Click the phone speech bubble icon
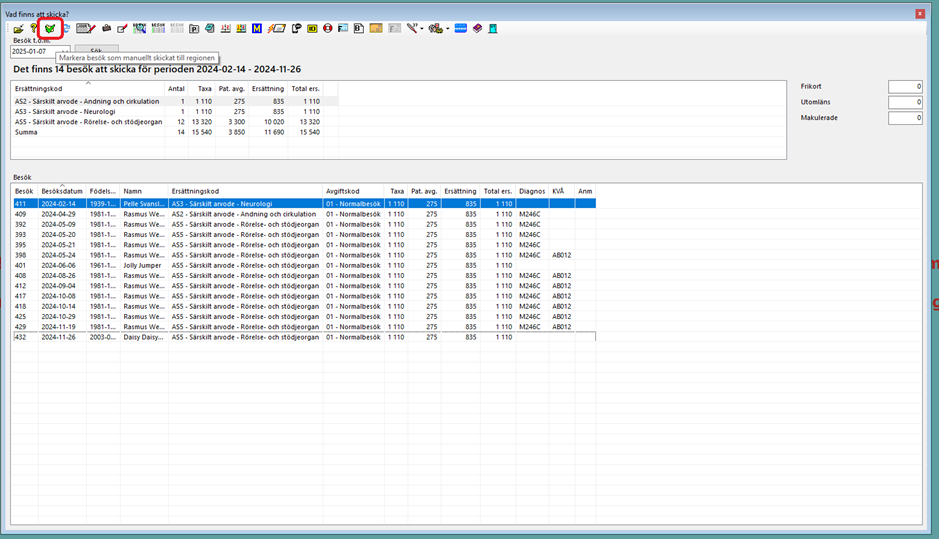This screenshot has width=939, height=539. (x=296, y=28)
